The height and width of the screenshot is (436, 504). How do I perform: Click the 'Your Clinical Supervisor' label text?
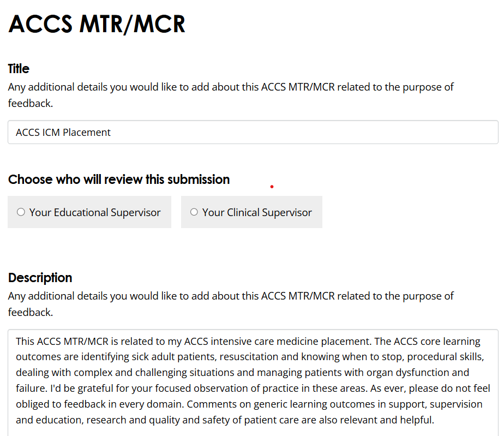257,212
